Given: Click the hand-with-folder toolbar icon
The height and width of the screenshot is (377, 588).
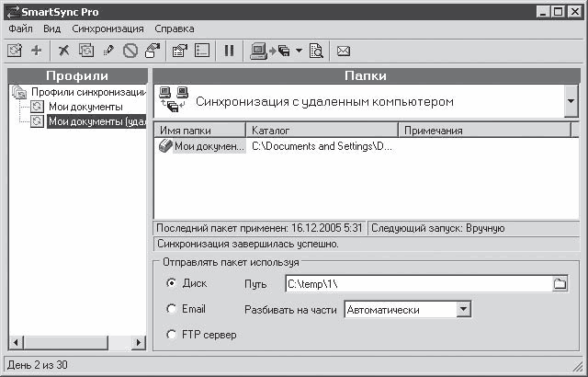Looking at the screenshot, I should (x=153, y=51).
